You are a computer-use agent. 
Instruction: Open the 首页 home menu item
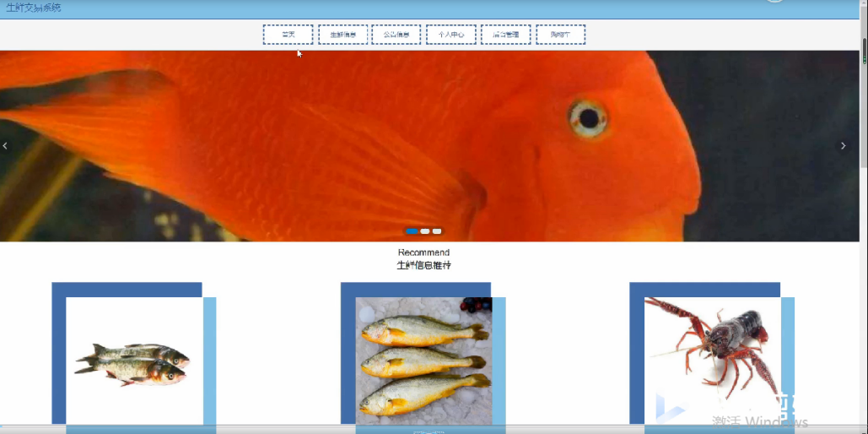pos(288,35)
